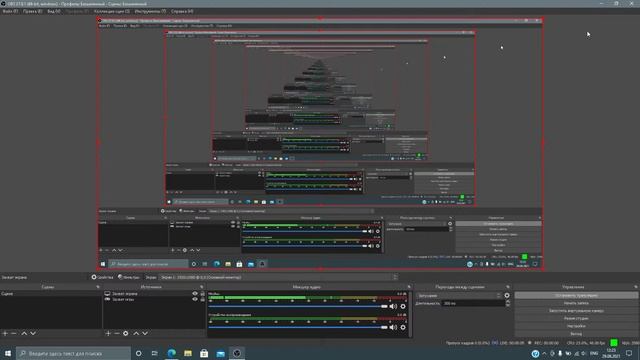Viewport: 640px width, 360px height.
Task: Open Windows Task View
Action: click(x=155, y=353)
